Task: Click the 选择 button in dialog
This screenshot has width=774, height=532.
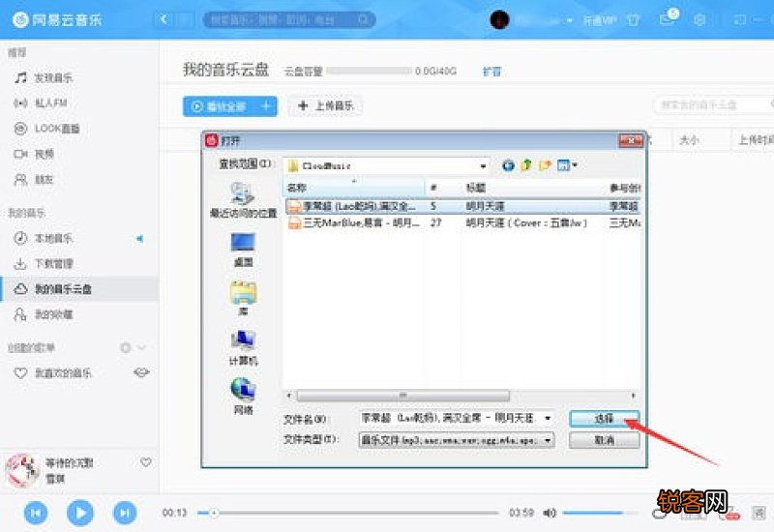Action: [604, 419]
